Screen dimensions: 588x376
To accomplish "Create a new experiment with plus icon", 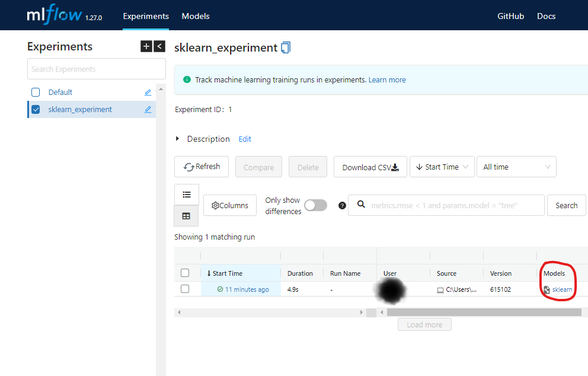I will [x=146, y=46].
